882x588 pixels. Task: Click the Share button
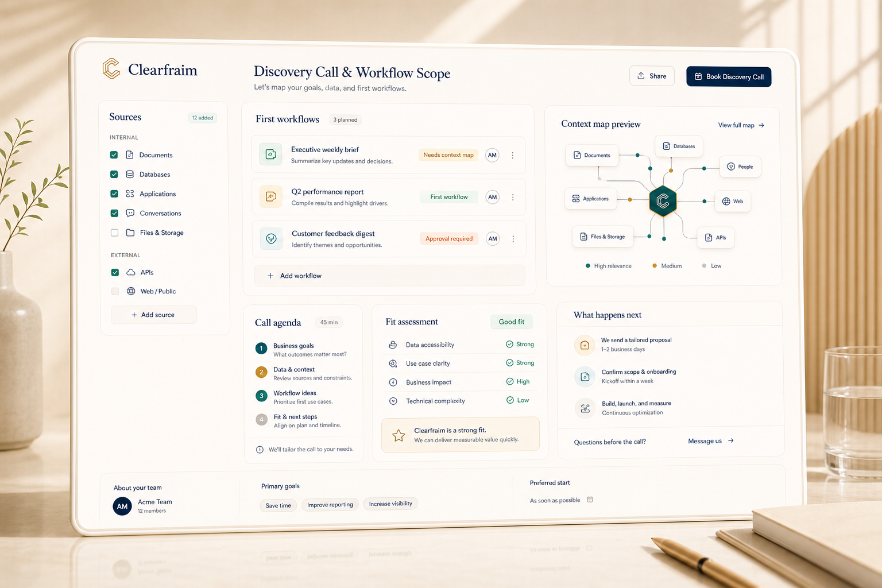pyautogui.click(x=652, y=76)
